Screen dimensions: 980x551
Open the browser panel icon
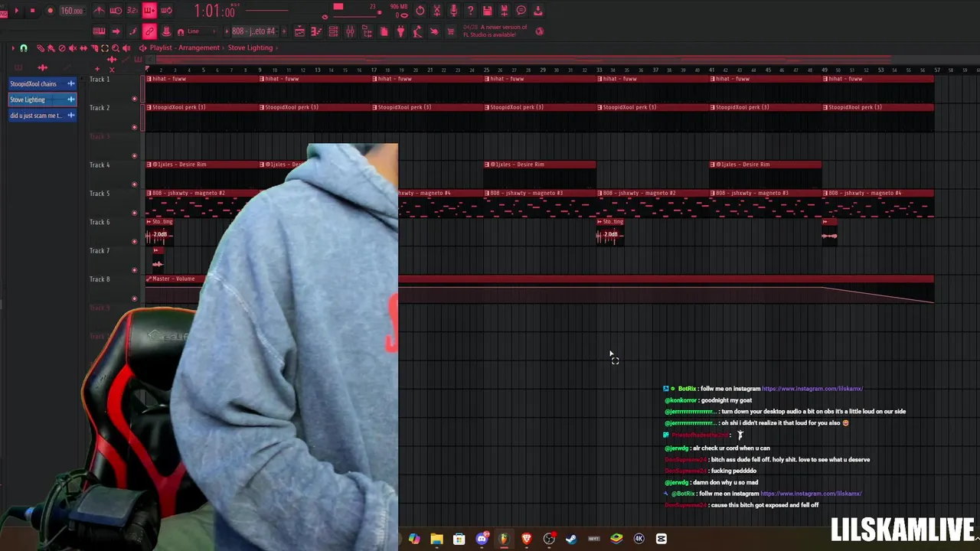click(x=367, y=31)
